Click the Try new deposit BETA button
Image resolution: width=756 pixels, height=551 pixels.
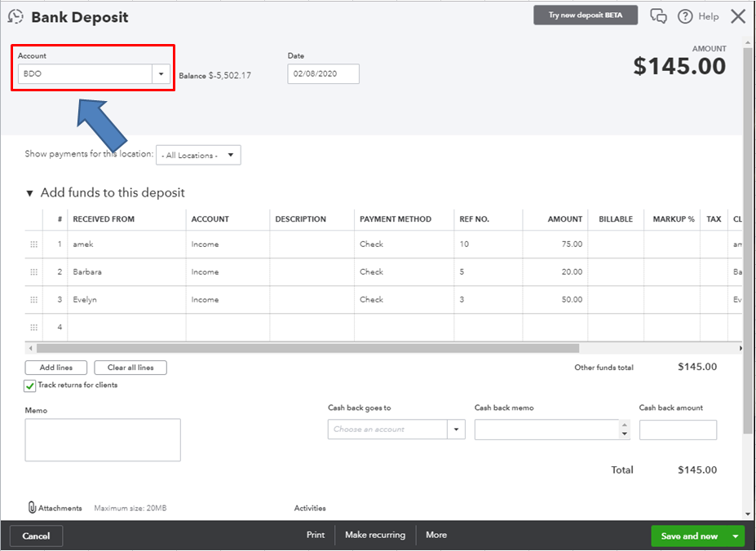tap(586, 15)
